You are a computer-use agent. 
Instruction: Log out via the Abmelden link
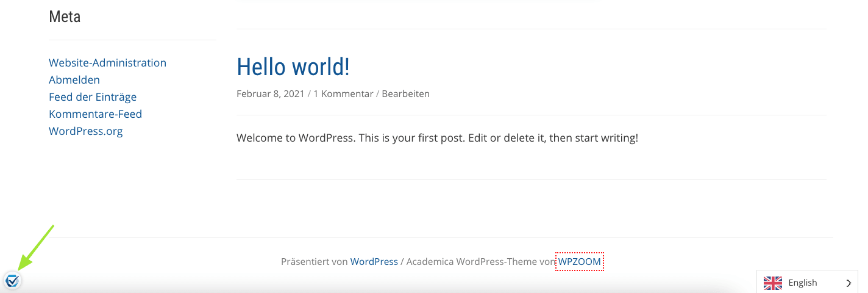coord(74,80)
